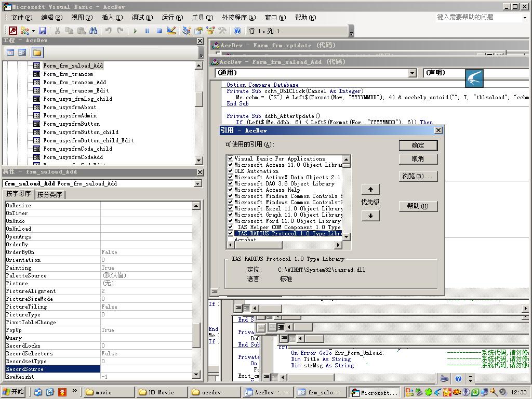
Task: Uncheck Microsoft Excel 11.0 Object Library
Action: (230, 208)
